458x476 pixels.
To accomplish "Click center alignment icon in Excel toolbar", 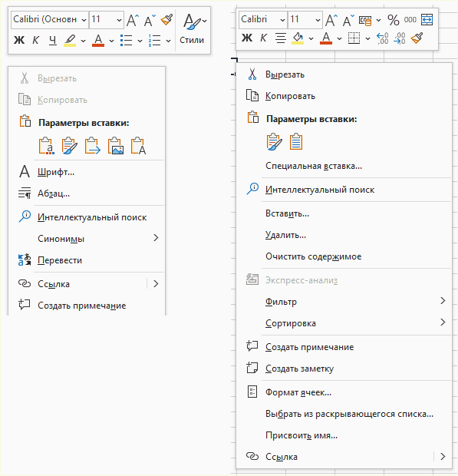I will (281, 38).
